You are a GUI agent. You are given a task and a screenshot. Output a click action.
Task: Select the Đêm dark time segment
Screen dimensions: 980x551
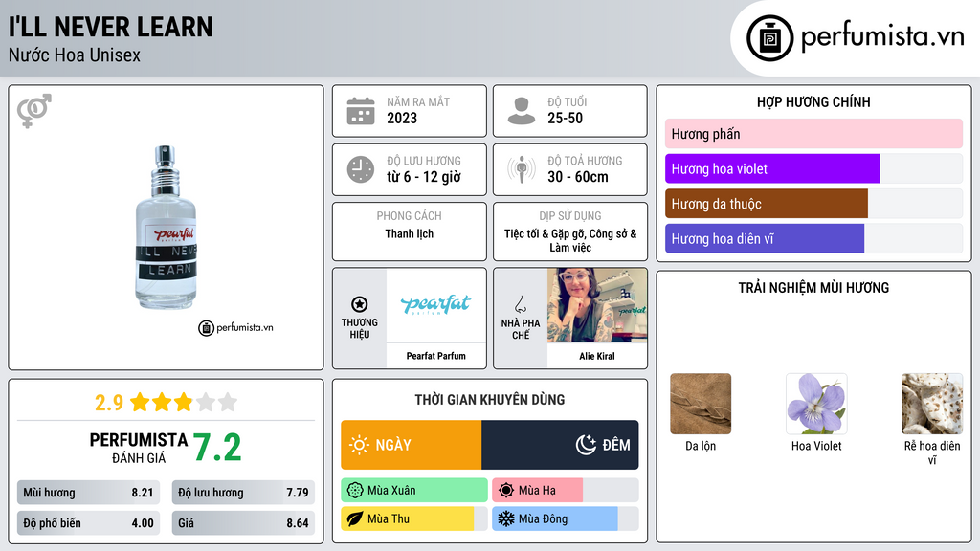pyautogui.click(x=560, y=445)
